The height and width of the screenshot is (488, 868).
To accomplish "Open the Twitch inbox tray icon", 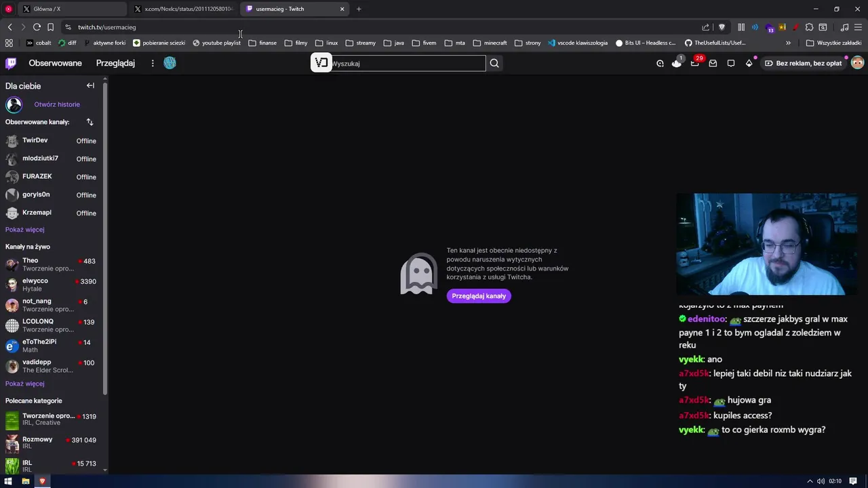I will point(713,63).
